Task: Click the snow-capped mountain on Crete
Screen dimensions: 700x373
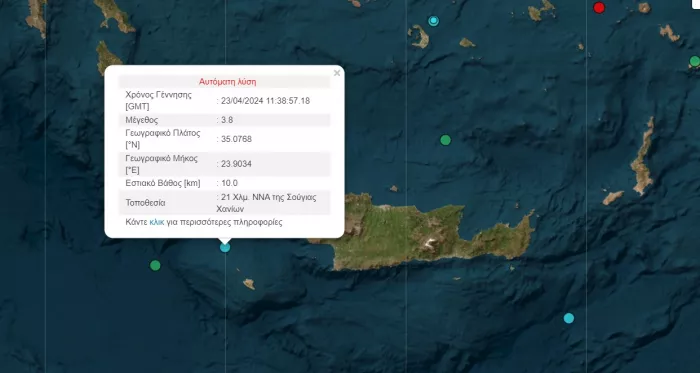Action: [429, 244]
